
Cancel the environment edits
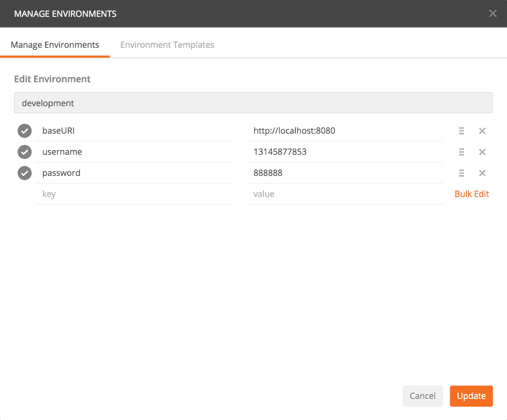pyautogui.click(x=422, y=396)
